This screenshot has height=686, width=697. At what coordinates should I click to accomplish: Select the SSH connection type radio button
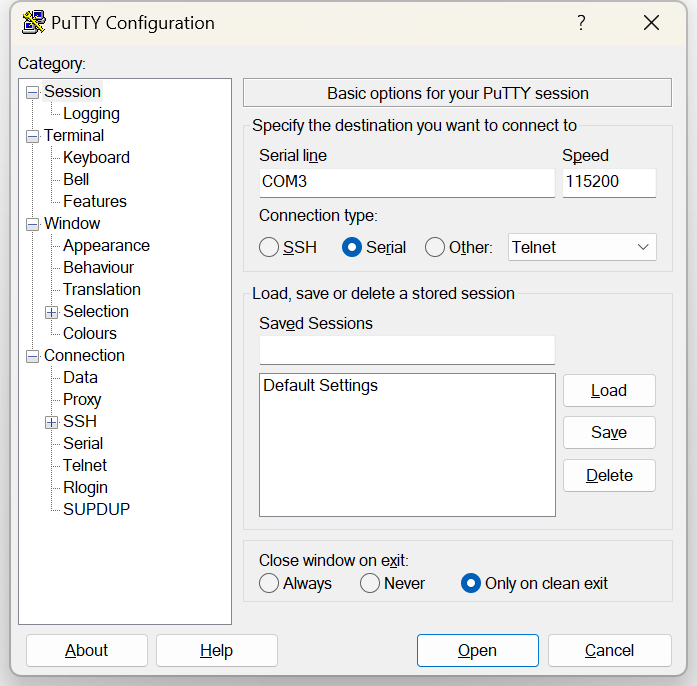click(268, 247)
